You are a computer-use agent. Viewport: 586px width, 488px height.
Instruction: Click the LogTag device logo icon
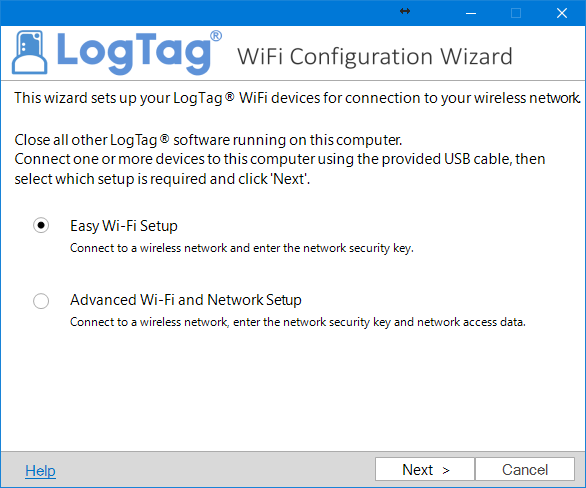[x=30, y=52]
